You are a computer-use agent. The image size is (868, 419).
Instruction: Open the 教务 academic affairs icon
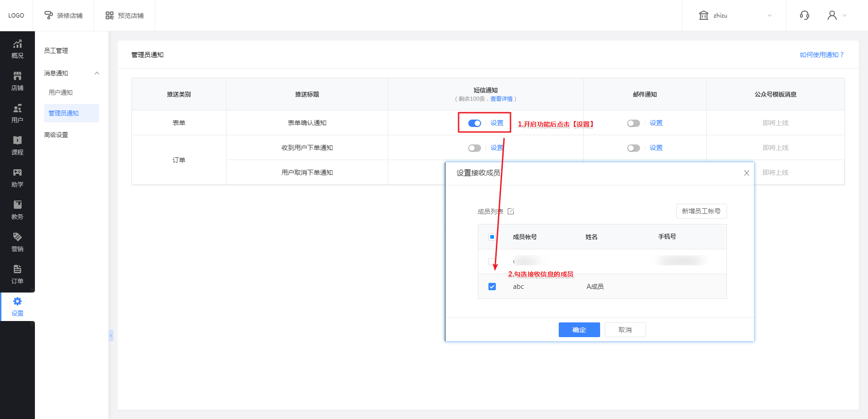[x=17, y=210]
